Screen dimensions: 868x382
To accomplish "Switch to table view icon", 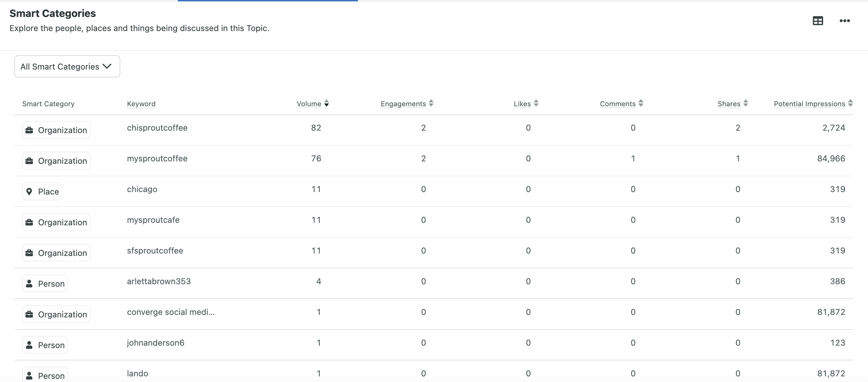I will (818, 21).
